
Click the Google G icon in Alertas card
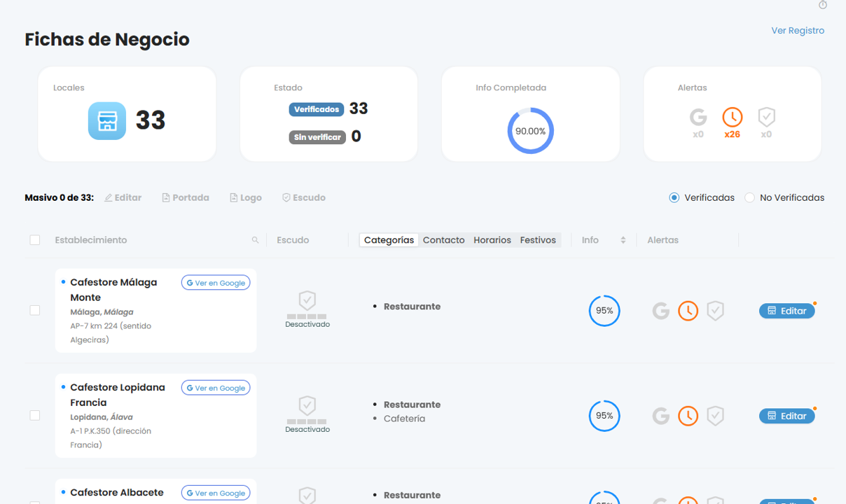coord(698,117)
